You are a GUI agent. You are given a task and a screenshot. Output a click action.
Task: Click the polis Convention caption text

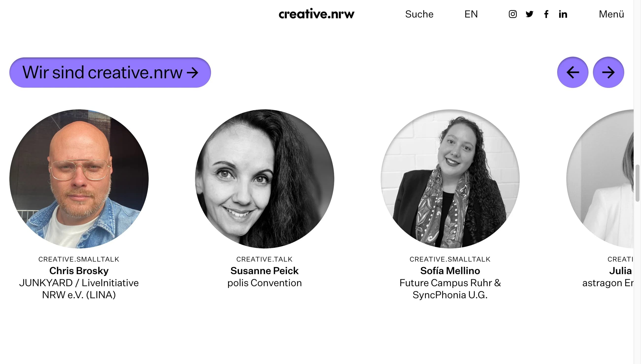tap(265, 283)
